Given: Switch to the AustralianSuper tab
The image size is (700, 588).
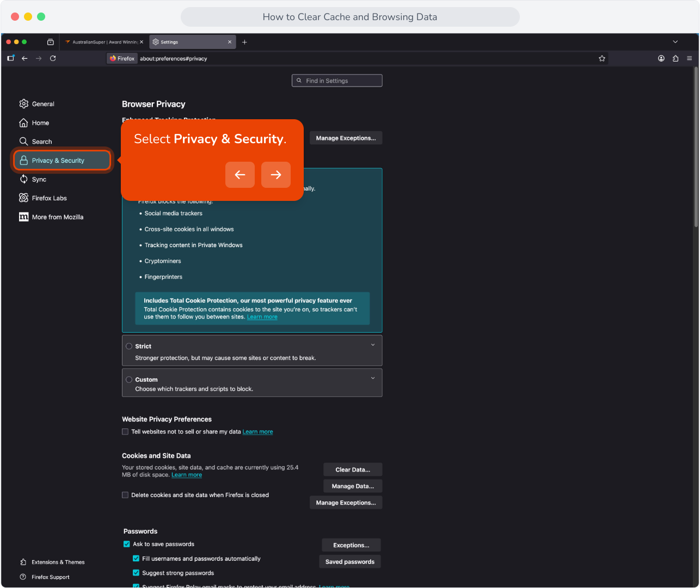Looking at the screenshot, I should [103, 42].
